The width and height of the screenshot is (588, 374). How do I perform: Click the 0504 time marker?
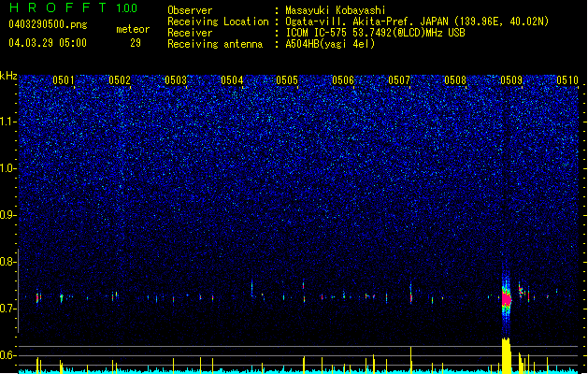coord(232,80)
